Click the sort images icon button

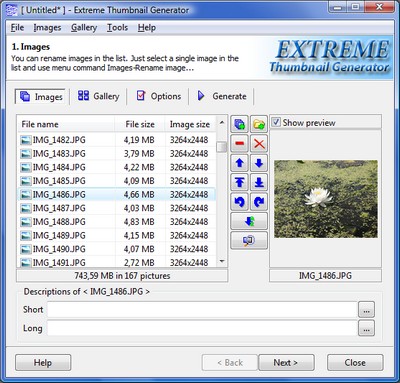click(249, 221)
